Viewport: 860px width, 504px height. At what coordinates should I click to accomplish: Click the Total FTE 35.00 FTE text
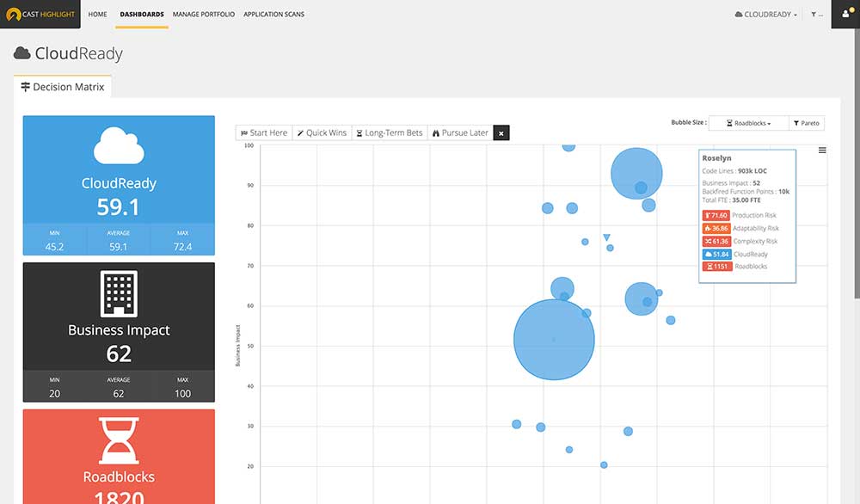coord(731,200)
